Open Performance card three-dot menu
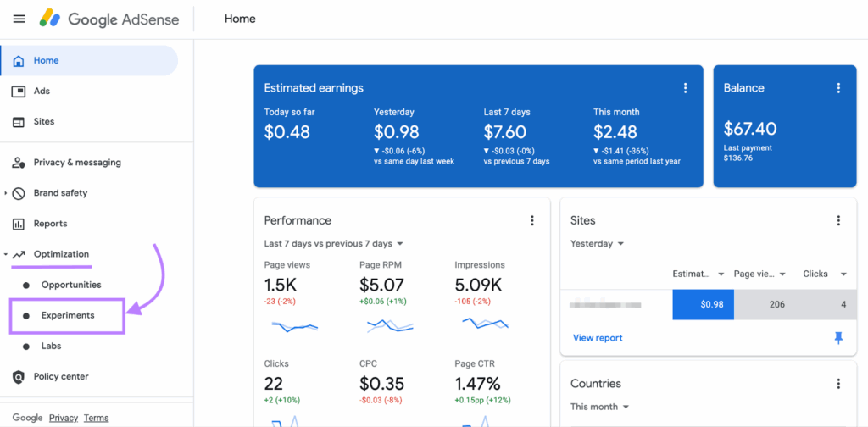 coord(532,220)
